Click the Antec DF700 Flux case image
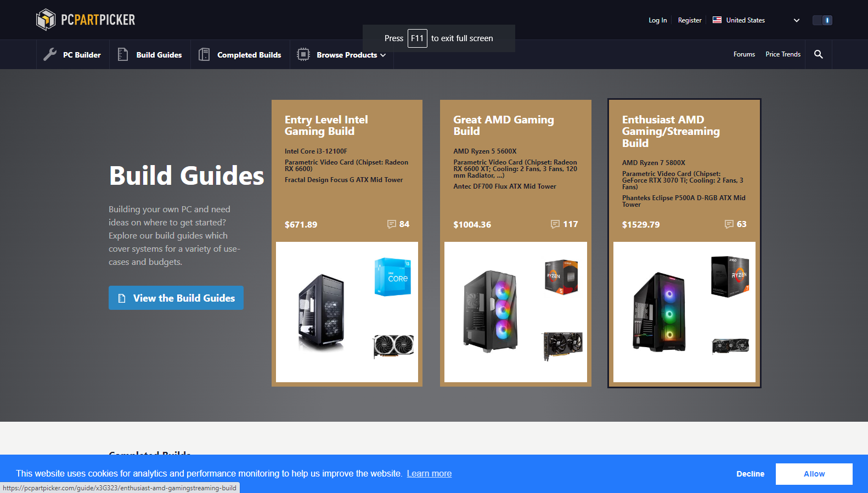This screenshot has height=493, width=868. click(491, 311)
